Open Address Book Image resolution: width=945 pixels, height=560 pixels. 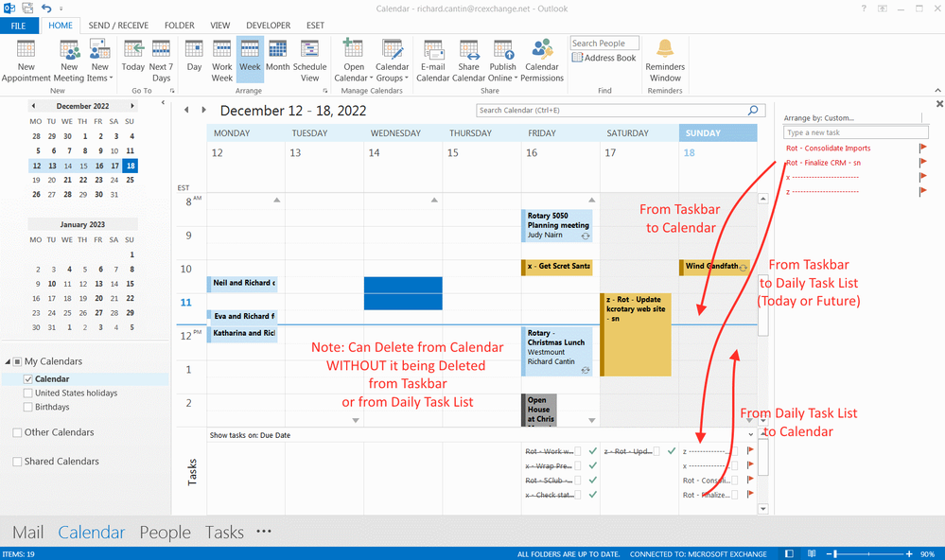point(604,58)
